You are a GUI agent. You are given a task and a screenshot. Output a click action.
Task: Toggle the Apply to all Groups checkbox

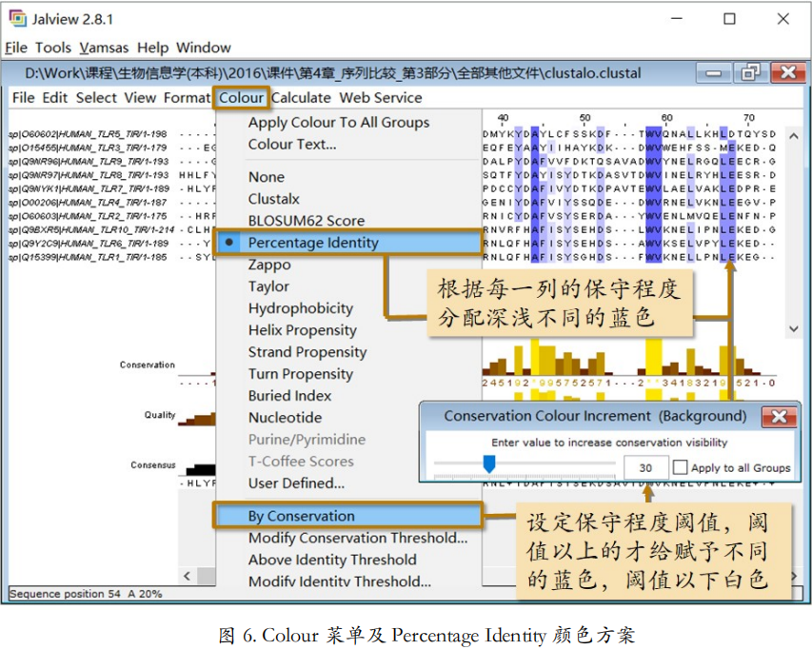click(x=680, y=467)
